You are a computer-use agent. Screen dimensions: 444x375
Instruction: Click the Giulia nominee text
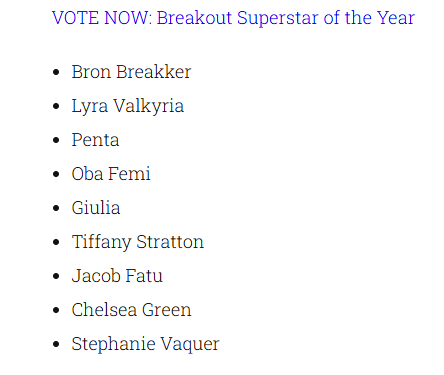click(x=96, y=208)
